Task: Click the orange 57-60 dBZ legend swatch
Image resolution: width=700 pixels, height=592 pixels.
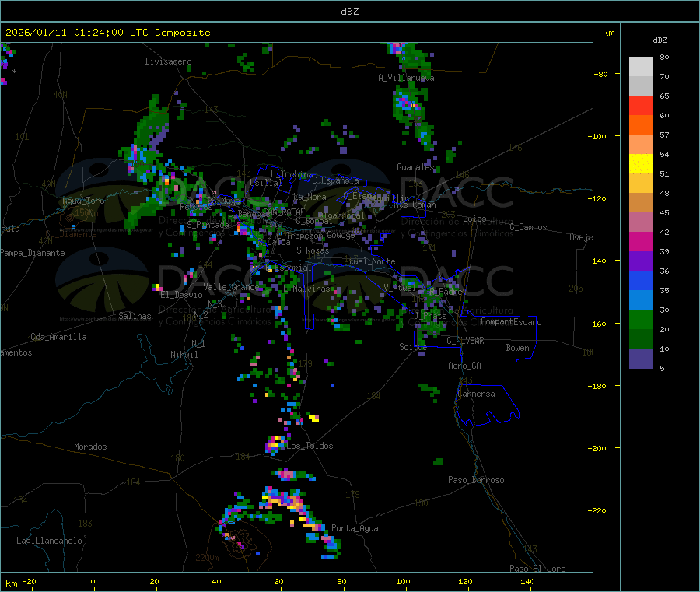Action: 641,125
